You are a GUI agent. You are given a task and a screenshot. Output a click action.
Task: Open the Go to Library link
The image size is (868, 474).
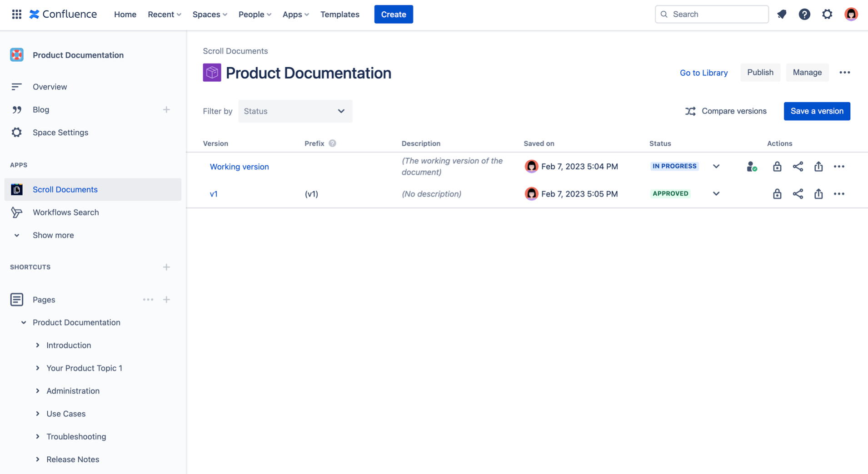703,73
